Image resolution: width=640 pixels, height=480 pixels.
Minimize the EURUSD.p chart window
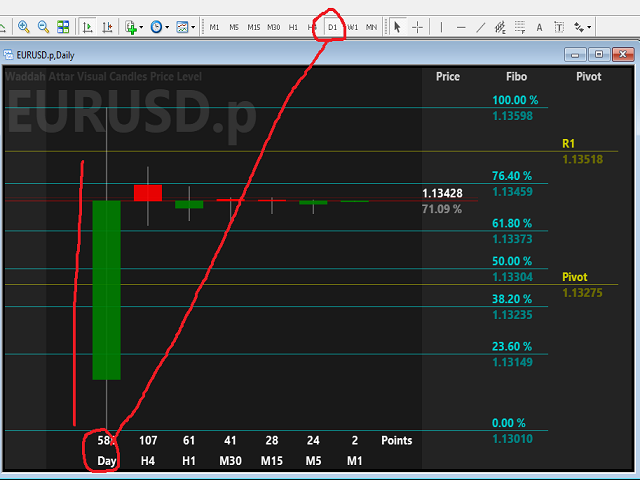pos(575,54)
